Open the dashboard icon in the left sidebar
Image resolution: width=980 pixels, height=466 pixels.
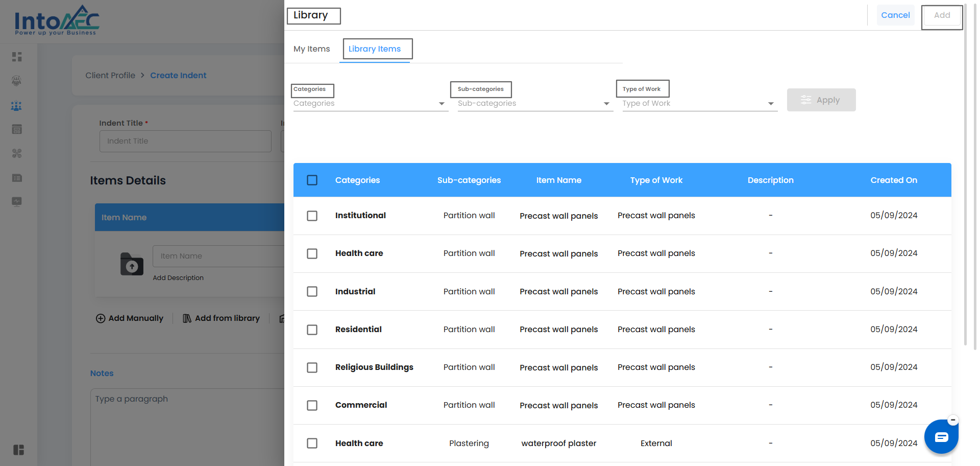coord(17,57)
